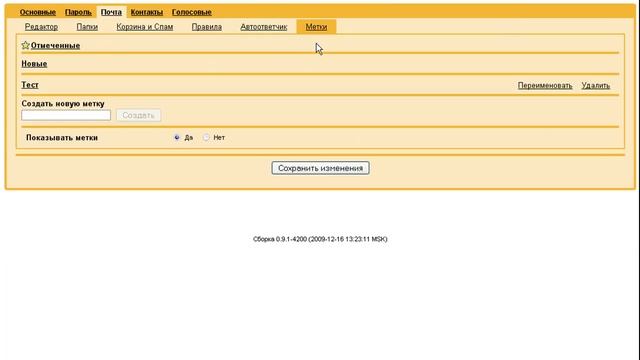Viewport: 640px width, 360px height.
Task: Open the Тест label
Action: pos(30,85)
